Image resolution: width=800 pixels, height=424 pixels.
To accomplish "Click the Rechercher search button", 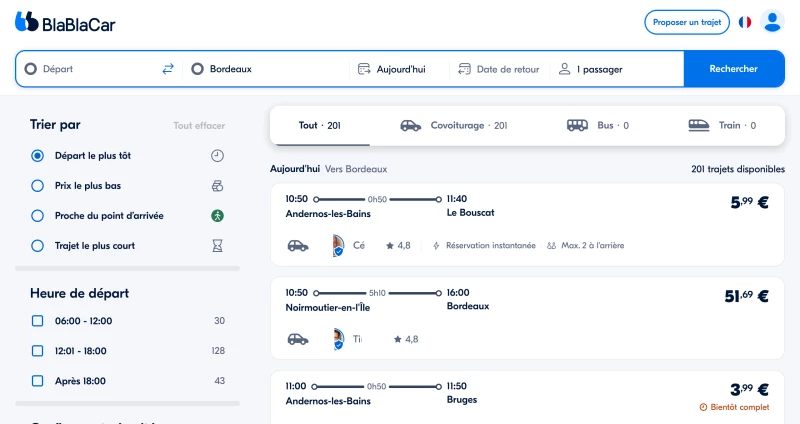I will 734,69.
